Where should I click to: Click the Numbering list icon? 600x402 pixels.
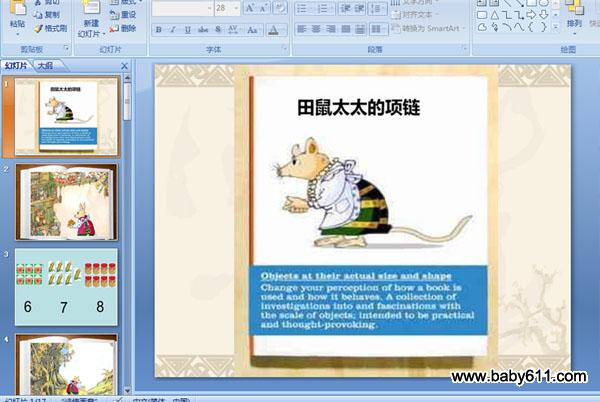click(x=324, y=8)
